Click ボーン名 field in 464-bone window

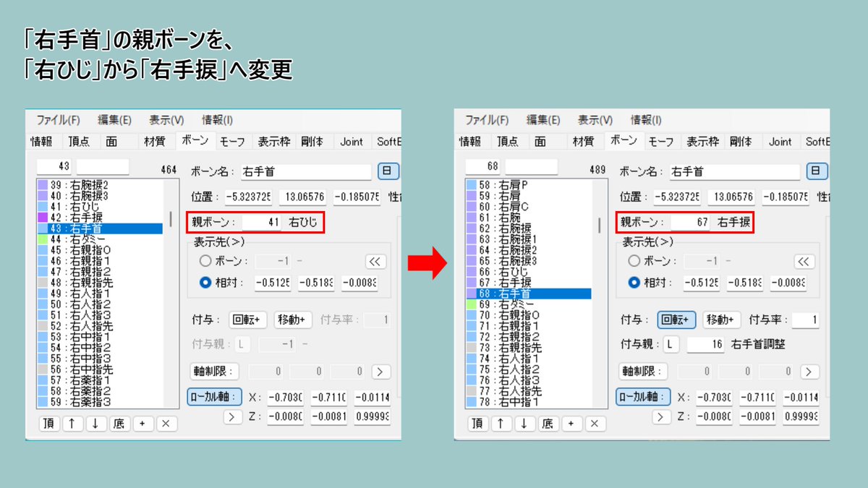point(306,172)
